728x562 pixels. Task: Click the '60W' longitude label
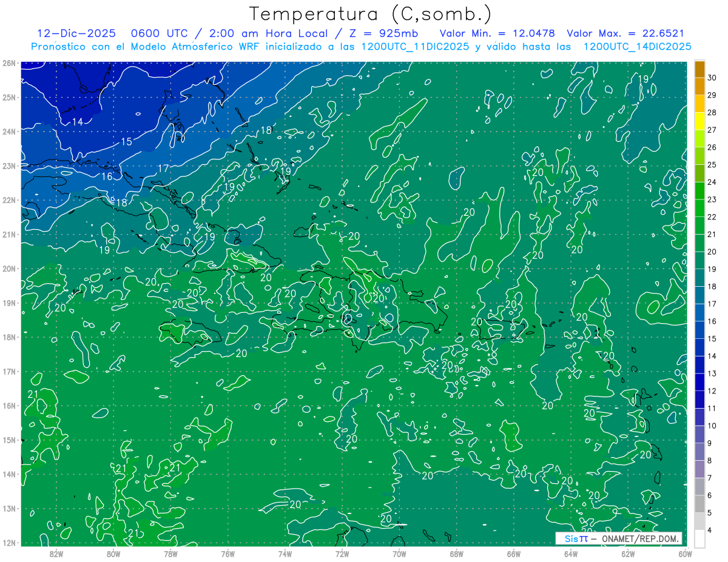click(685, 554)
